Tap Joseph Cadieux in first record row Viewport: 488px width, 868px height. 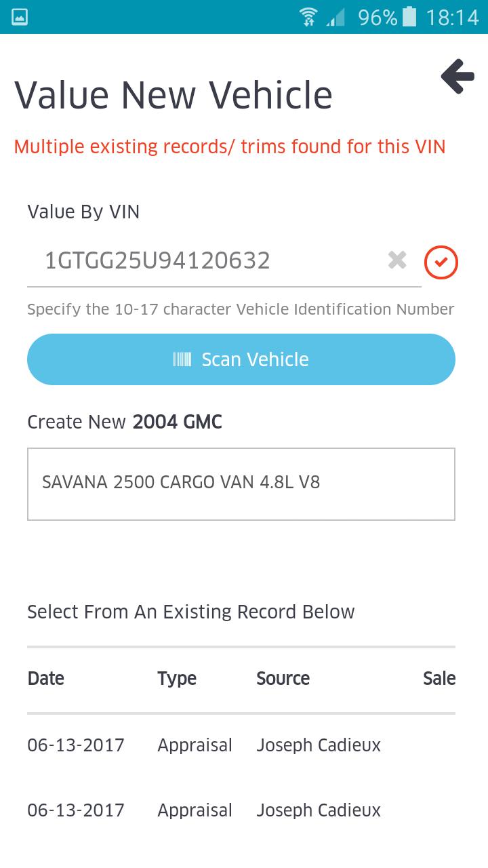tap(319, 745)
